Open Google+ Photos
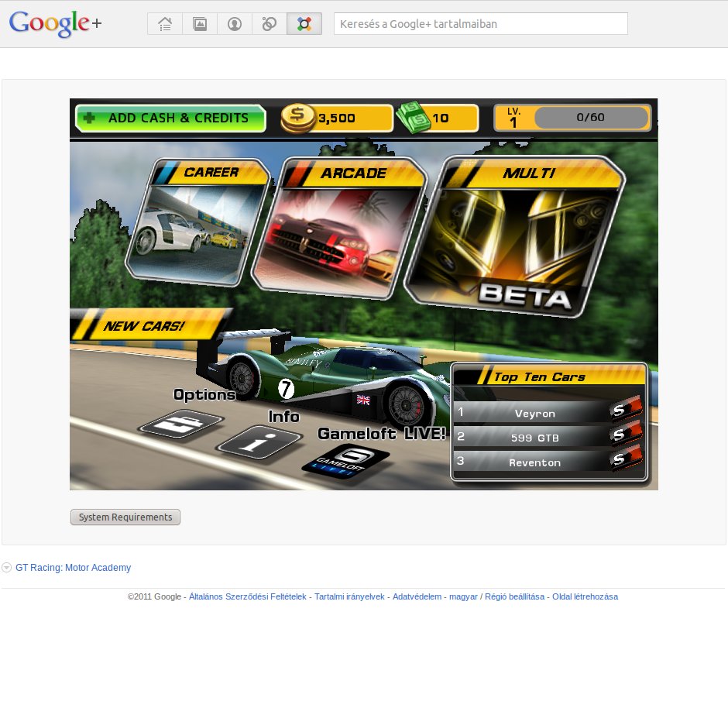 click(x=200, y=23)
